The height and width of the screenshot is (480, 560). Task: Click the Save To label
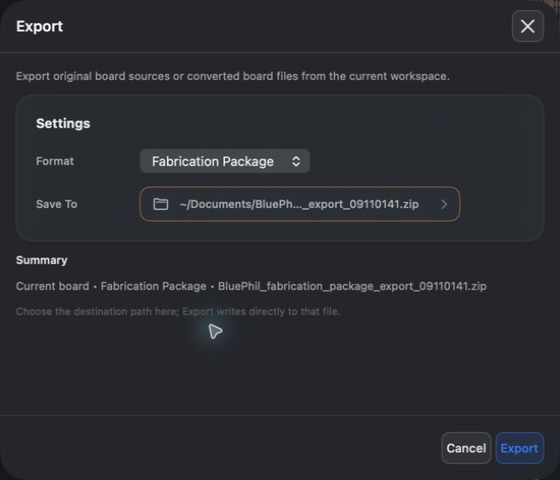56,204
